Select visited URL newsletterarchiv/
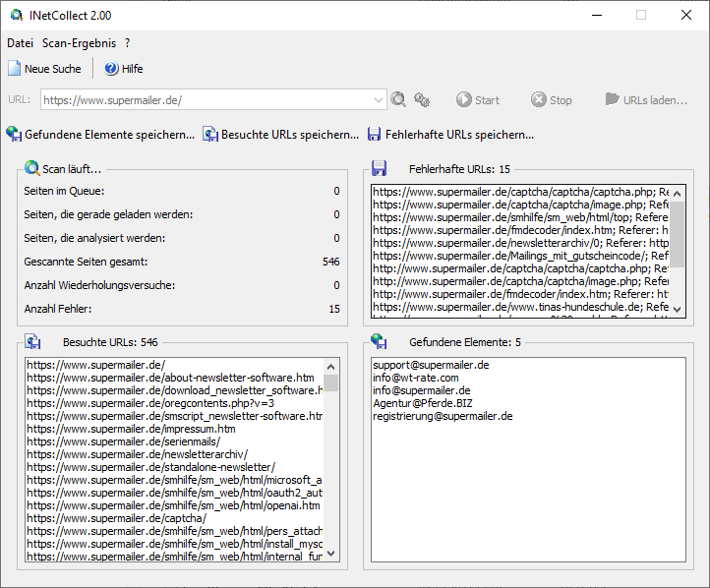This screenshot has height=588, width=710. coord(138,454)
